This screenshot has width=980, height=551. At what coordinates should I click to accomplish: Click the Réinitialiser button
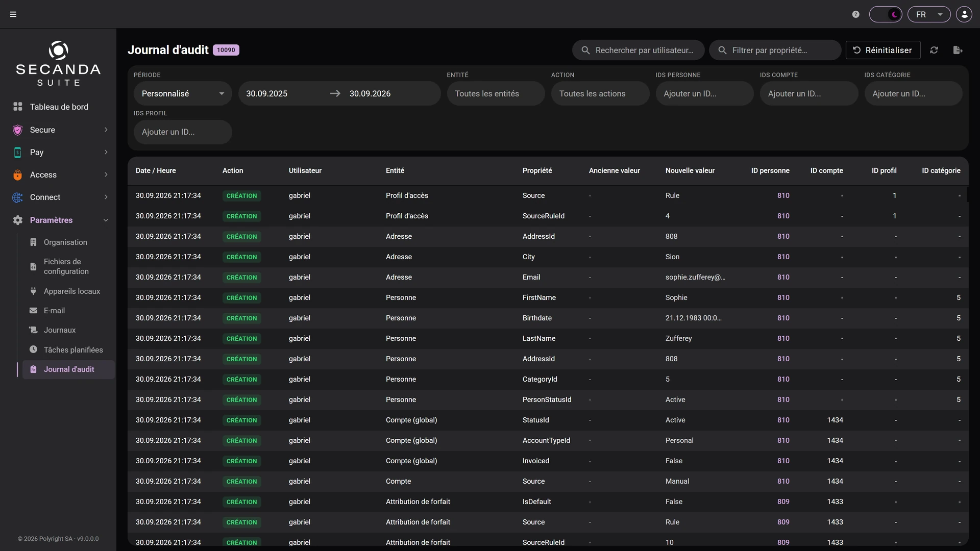coord(883,50)
